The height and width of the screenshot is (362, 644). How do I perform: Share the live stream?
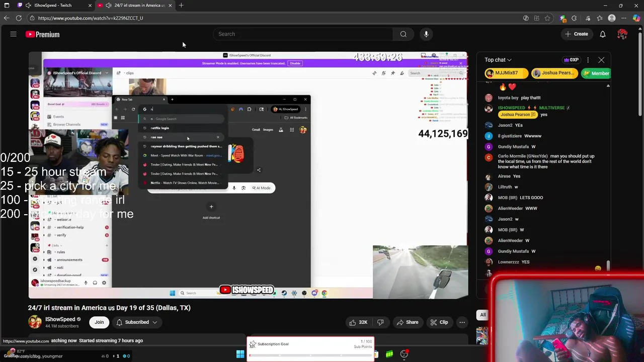pos(407,322)
